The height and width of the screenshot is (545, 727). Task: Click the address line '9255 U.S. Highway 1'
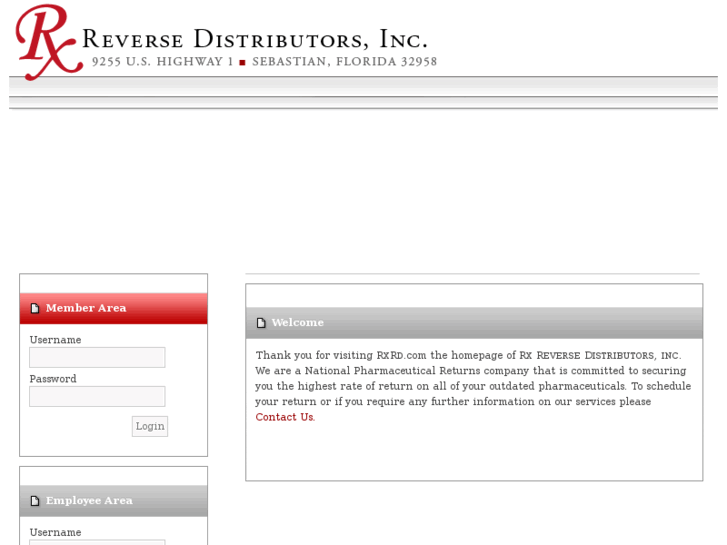click(162, 62)
